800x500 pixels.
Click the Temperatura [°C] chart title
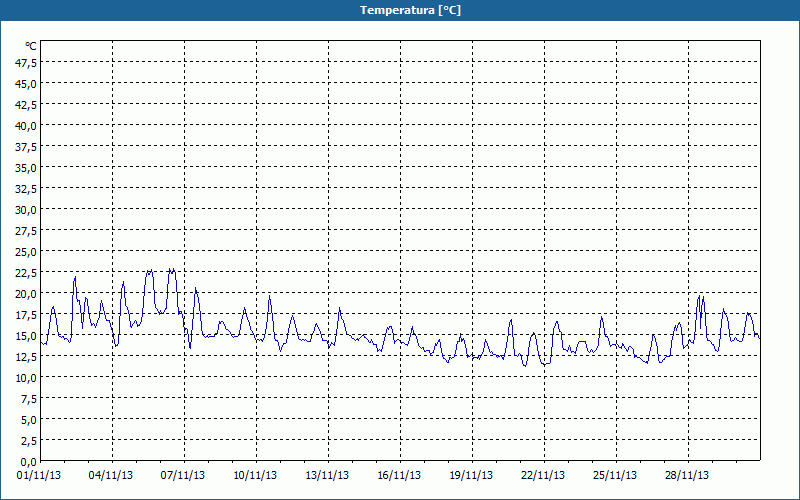[x=410, y=10]
